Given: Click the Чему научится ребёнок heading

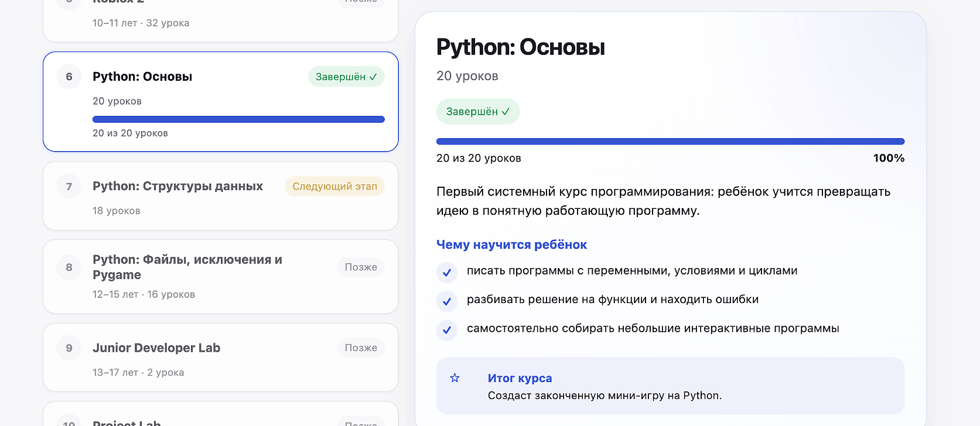Looking at the screenshot, I should 511,245.
